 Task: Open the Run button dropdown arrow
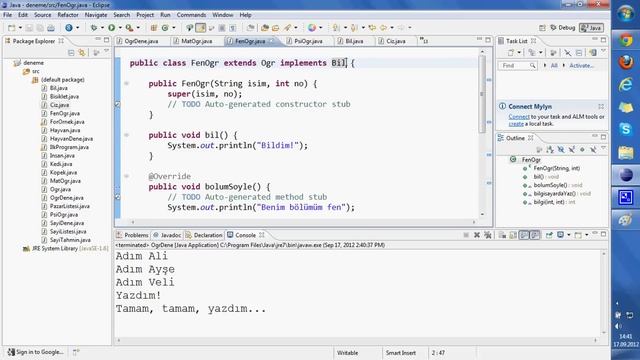[120, 28]
